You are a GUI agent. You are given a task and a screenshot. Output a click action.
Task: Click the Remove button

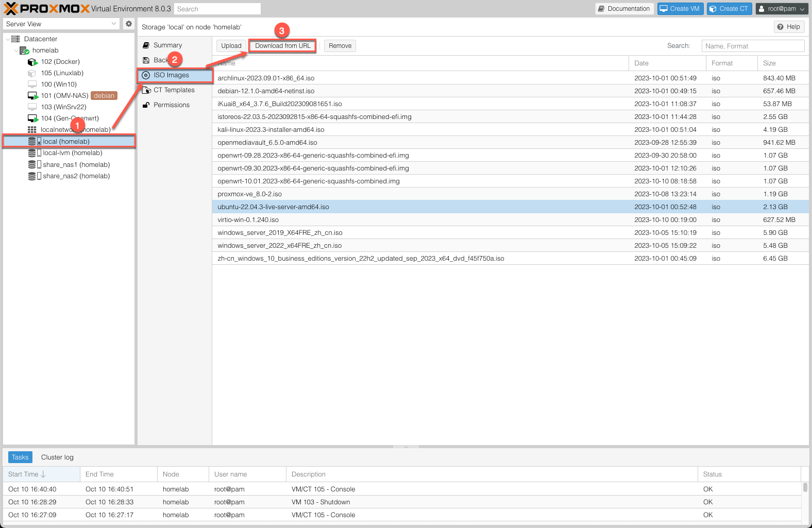coord(340,46)
